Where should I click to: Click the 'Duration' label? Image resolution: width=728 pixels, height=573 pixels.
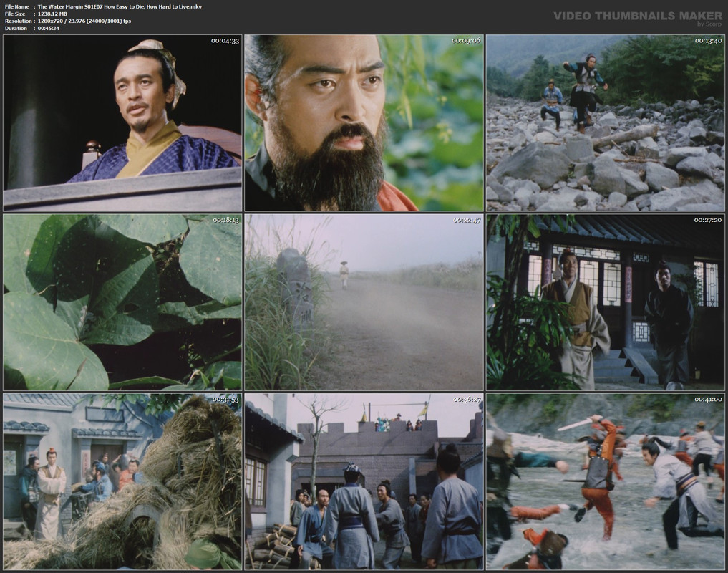(16, 29)
